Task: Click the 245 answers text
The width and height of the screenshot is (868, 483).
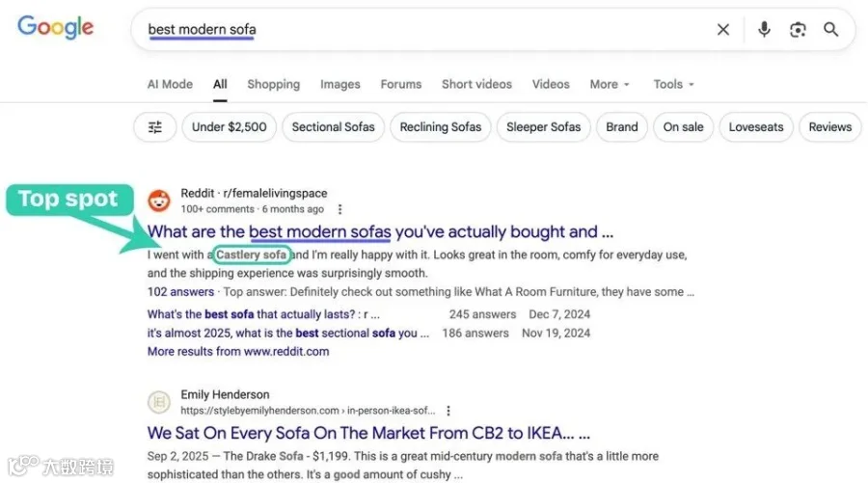Action: click(483, 314)
